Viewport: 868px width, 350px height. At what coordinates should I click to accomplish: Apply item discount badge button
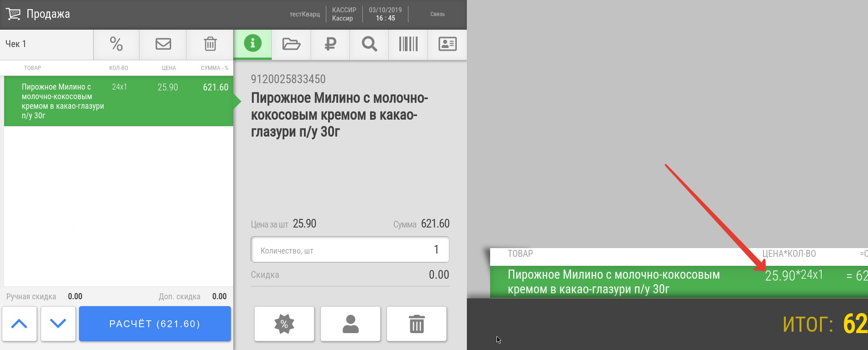tap(284, 324)
